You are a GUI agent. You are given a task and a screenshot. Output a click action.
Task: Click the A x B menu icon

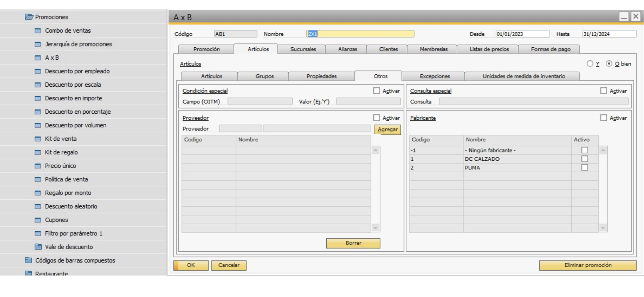pyautogui.click(x=38, y=58)
